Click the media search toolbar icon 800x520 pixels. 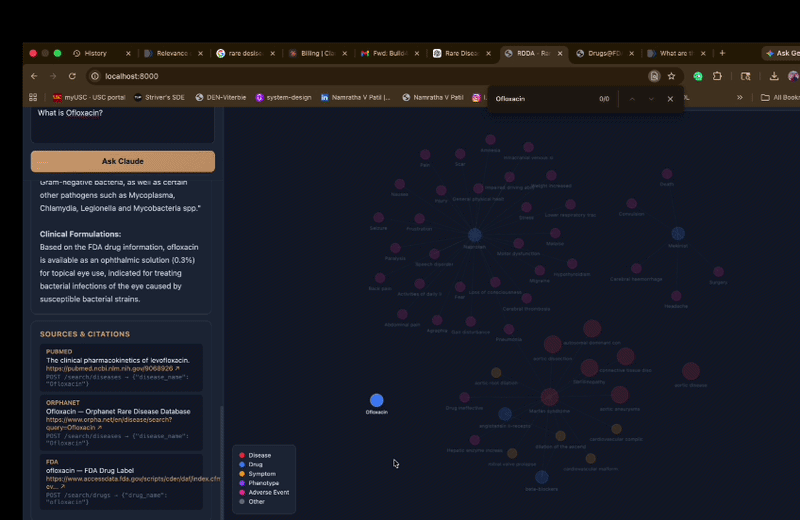pos(745,76)
